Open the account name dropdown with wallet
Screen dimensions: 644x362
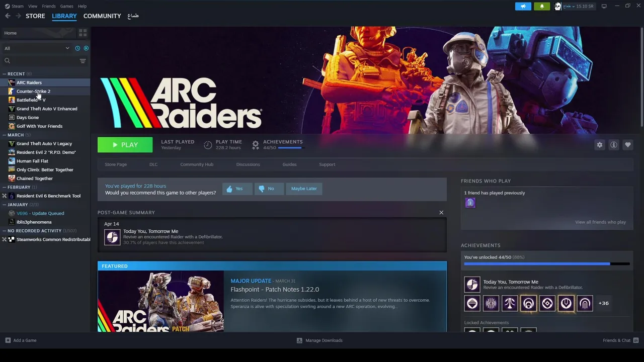pos(579,6)
